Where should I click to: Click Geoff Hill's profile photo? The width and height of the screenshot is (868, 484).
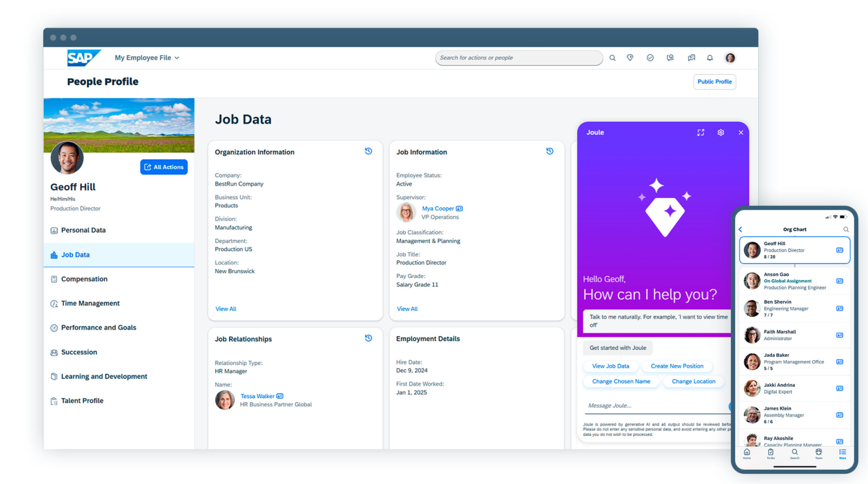67,158
